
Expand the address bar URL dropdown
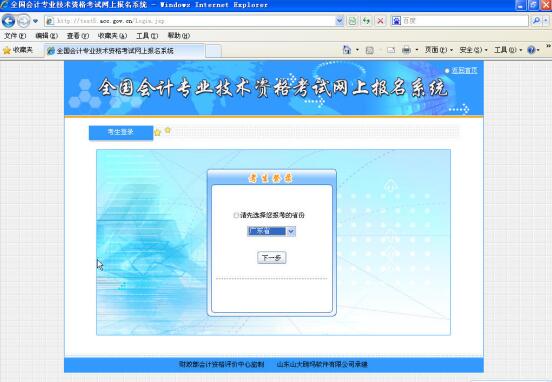click(339, 21)
